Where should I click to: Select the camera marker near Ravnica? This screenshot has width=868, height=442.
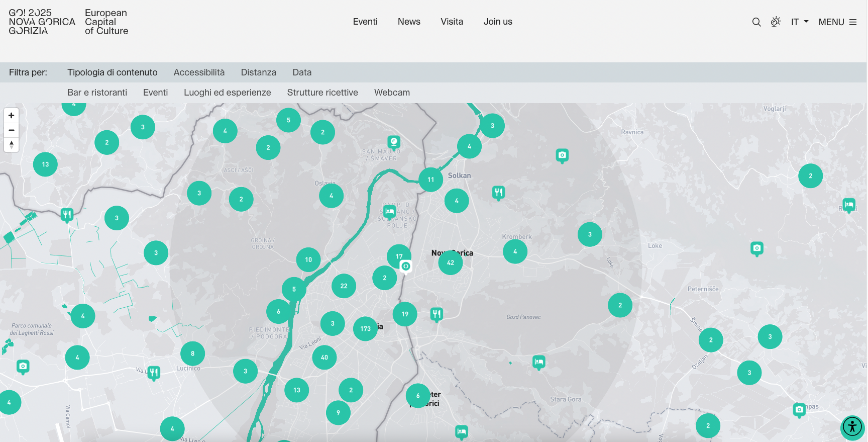pos(562,156)
